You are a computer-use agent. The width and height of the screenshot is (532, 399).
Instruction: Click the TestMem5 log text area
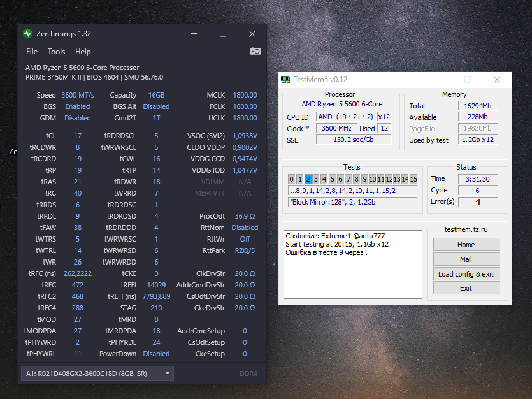pyautogui.click(x=353, y=265)
